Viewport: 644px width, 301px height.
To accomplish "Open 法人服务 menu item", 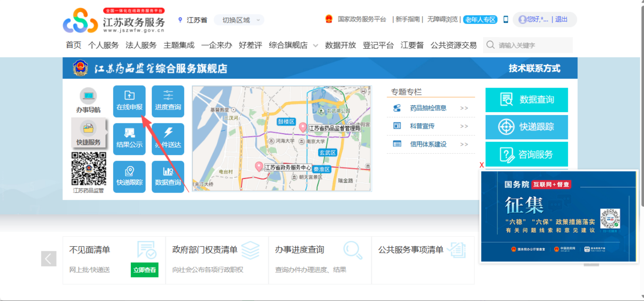I will (x=141, y=45).
